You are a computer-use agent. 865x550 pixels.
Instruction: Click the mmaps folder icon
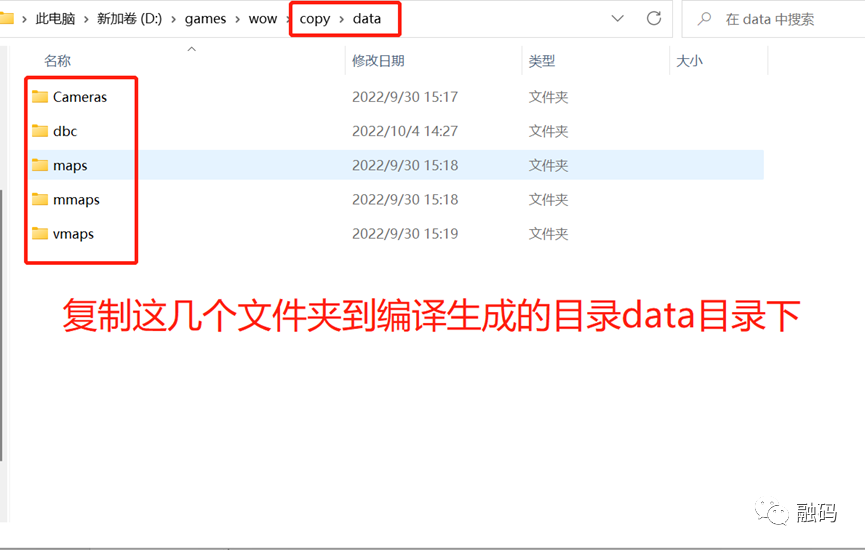pyautogui.click(x=40, y=200)
